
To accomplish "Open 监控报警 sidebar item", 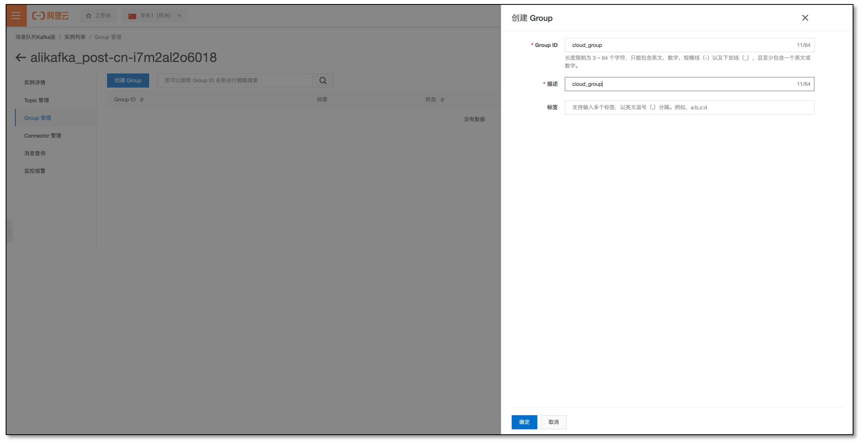I will (35, 171).
